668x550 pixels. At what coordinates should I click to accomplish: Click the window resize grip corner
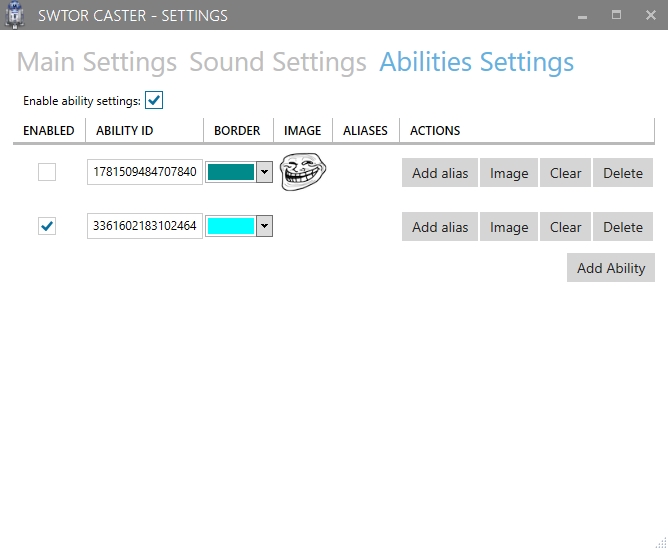661,543
